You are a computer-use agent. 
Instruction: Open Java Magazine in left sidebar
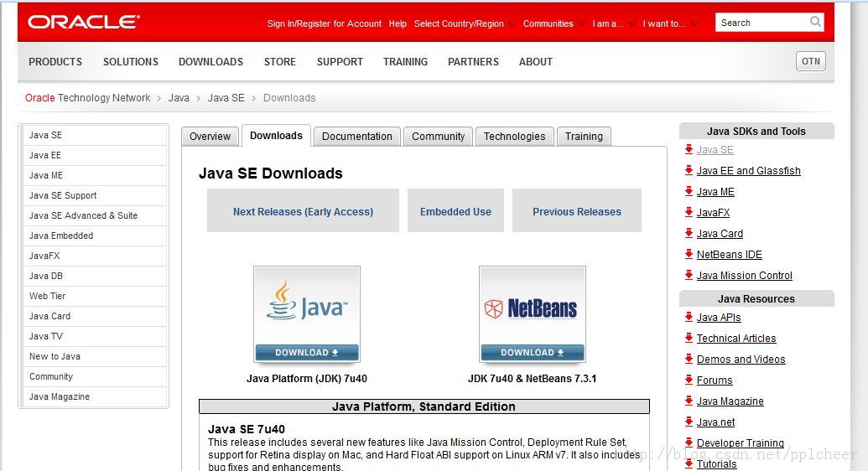click(x=94, y=396)
